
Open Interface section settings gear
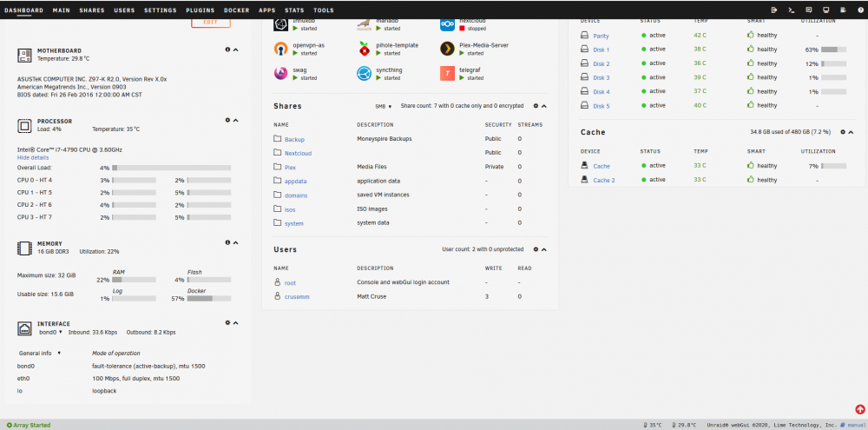click(x=227, y=322)
